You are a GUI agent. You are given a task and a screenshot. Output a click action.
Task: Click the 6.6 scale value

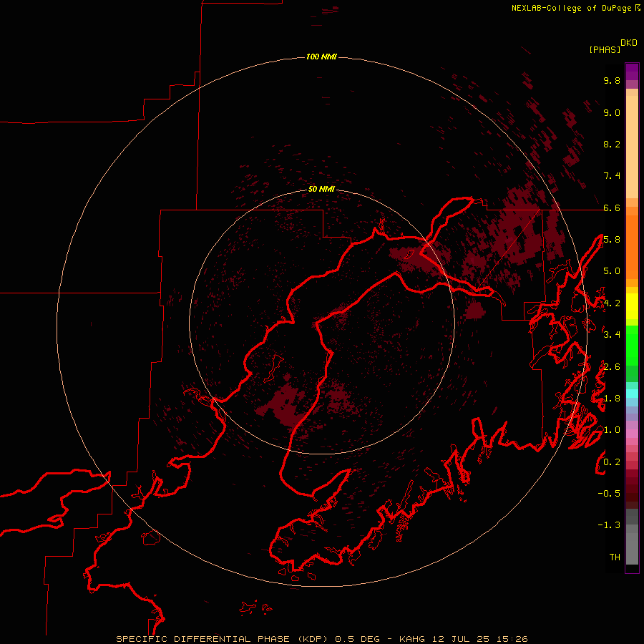pos(612,208)
